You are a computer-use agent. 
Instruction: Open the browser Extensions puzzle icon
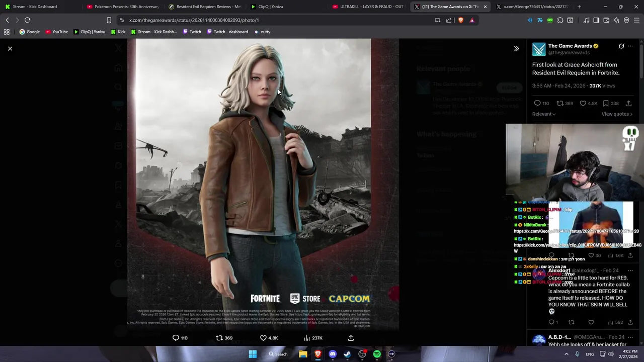pos(560,20)
